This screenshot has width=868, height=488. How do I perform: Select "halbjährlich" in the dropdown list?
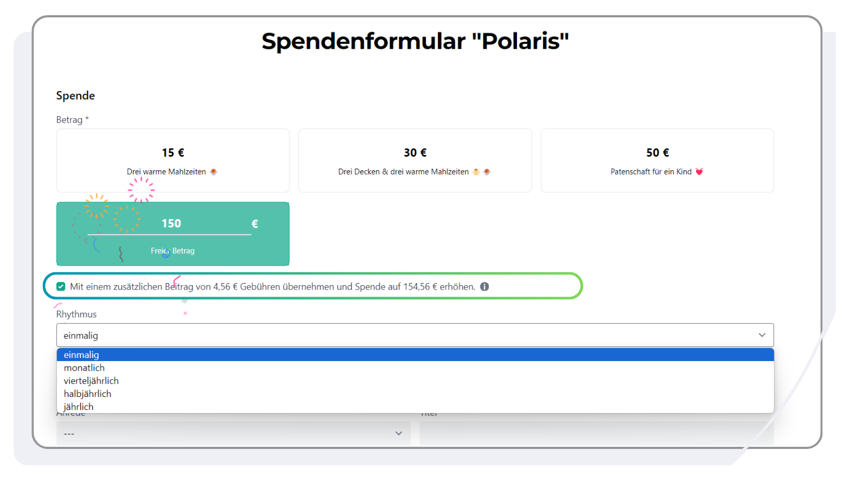click(87, 394)
